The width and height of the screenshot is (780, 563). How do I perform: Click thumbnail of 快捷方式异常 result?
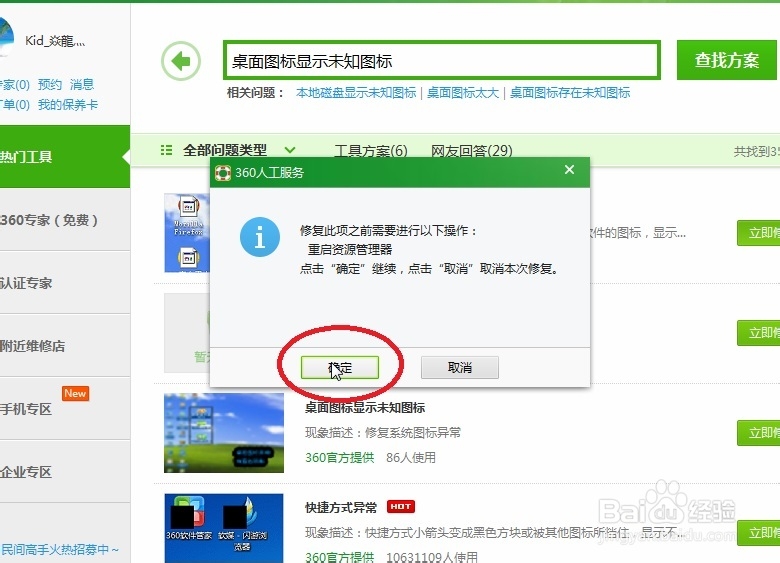pos(224,528)
